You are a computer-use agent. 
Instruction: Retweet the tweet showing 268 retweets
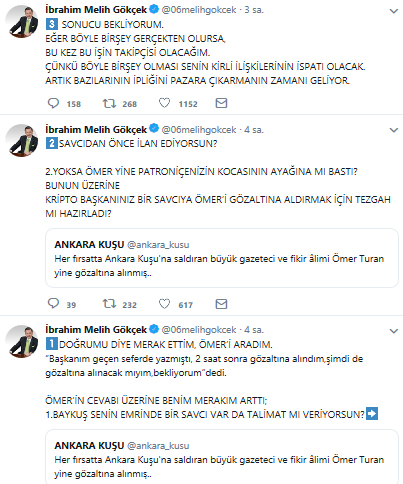(109, 103)
